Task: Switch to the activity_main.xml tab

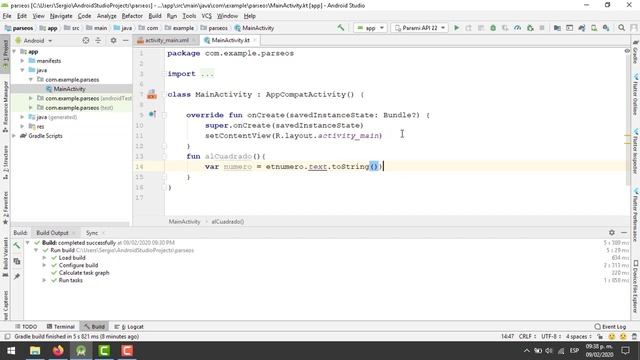Action: pos(167,40)
